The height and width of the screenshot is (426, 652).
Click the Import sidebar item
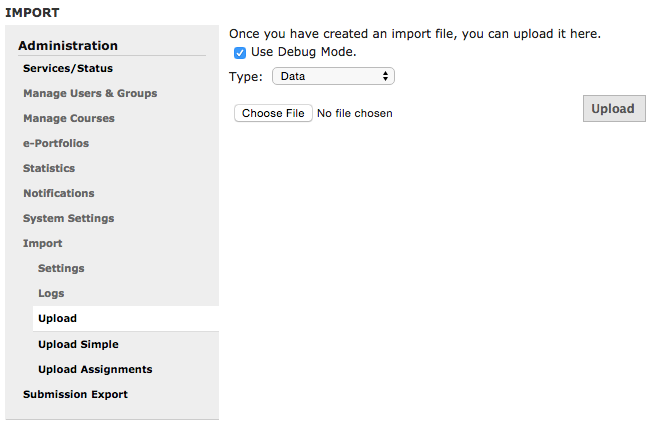point(42,243)
